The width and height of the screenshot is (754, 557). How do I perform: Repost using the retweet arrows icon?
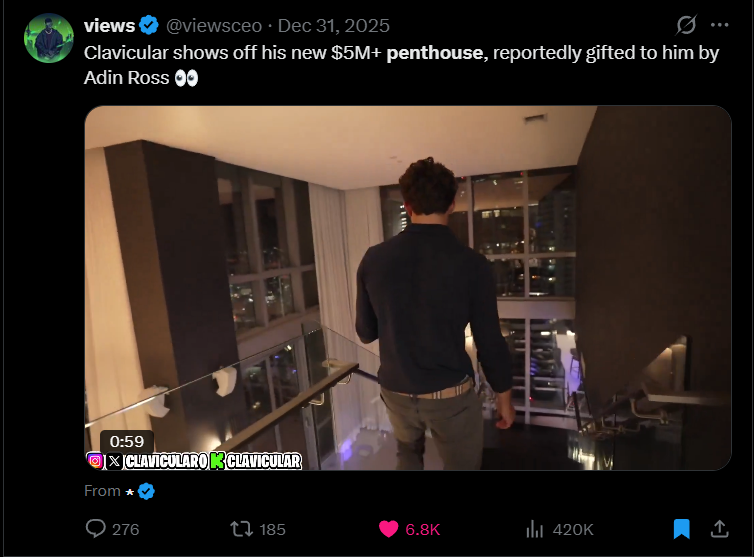coord(241,529)
